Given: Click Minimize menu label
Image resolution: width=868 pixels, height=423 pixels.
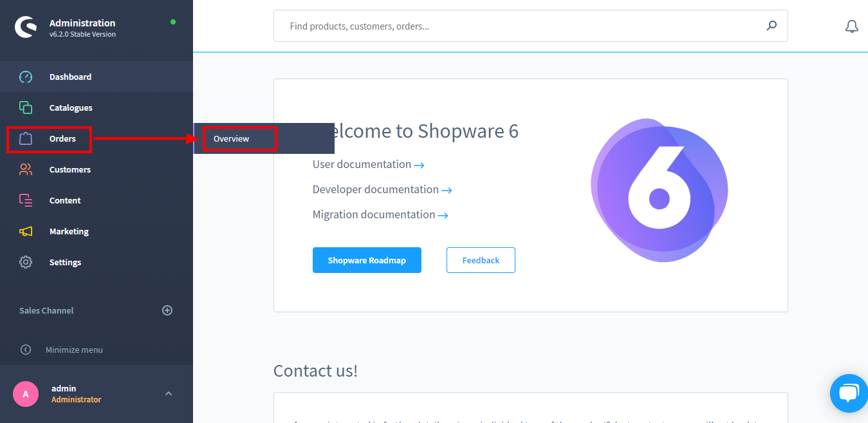Looking at the screenshot, I should [74, 350].
